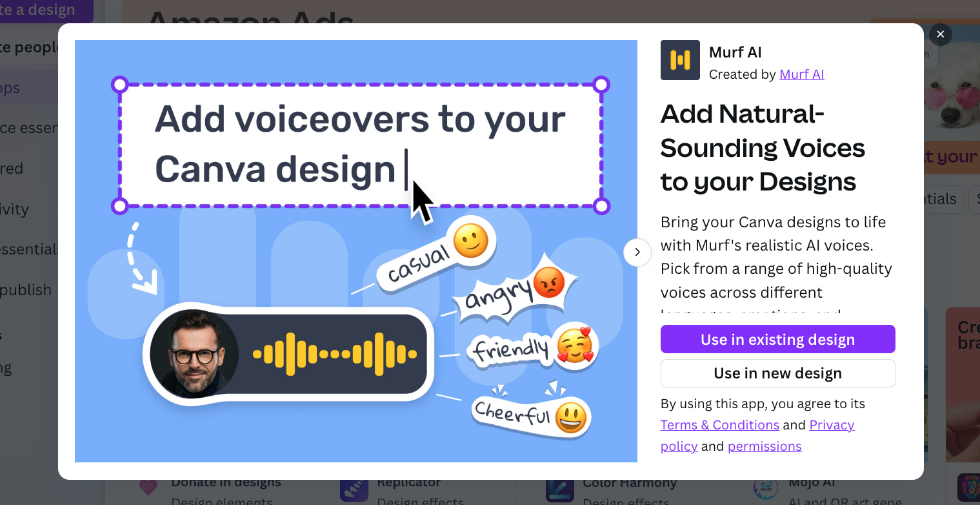Click the Murf voiceover preview image
Viewport: 980px width, 505px height.
[x=356, y=251]
